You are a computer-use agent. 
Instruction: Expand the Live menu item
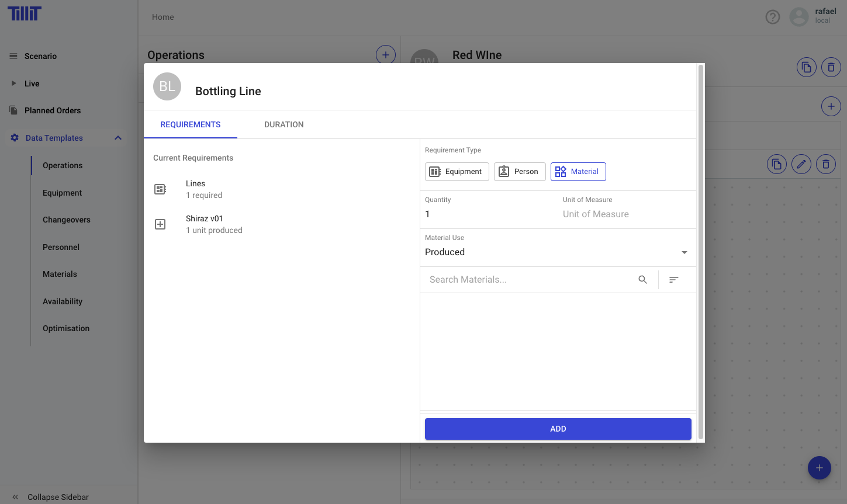pyautogui.click(x=14, y=84)
